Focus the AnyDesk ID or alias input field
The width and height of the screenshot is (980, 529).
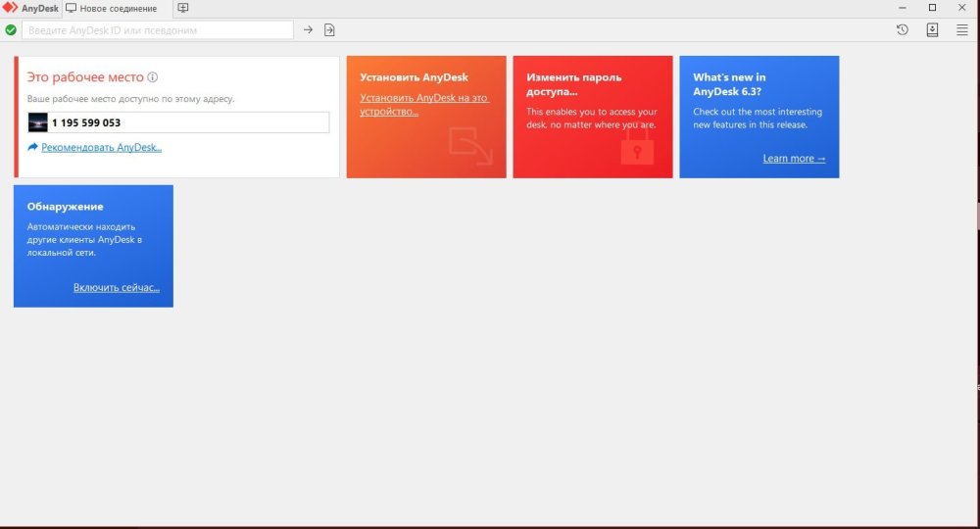pos(158,30)
